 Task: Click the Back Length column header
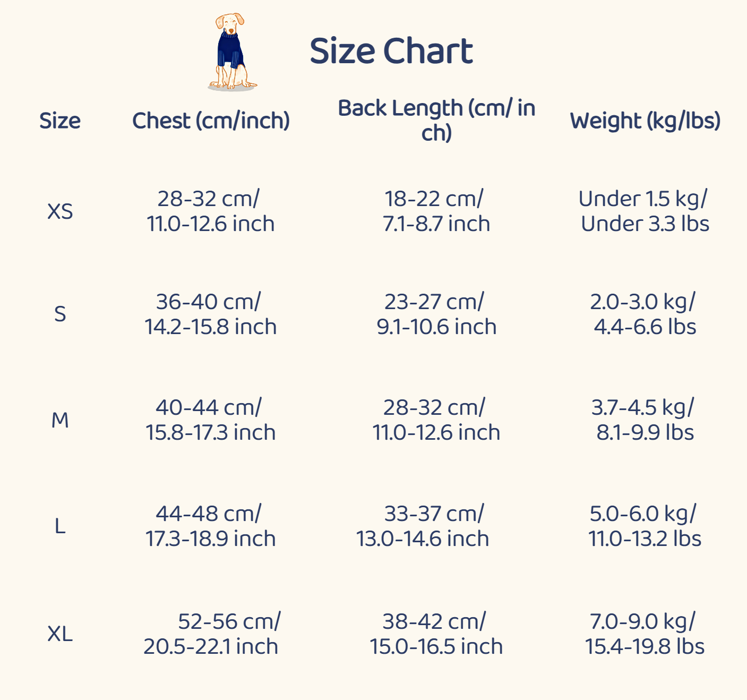click(x=436, y=120)
